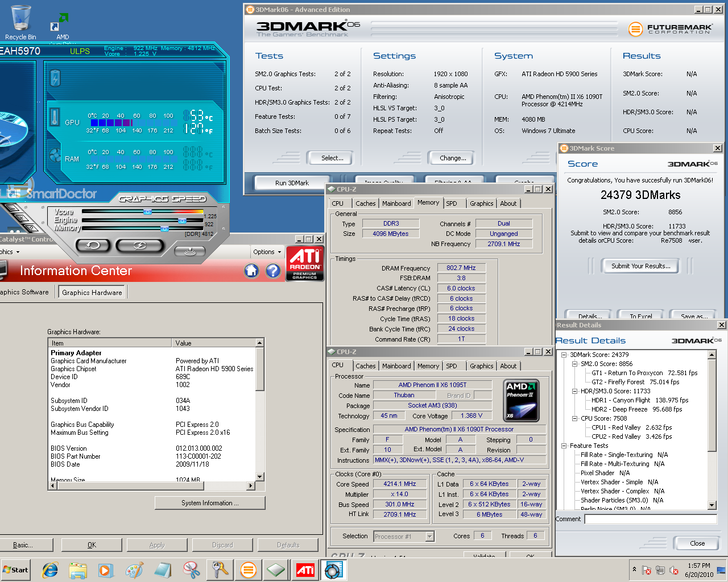Image resolution: width=728 pixels, height=582 pixels.
Task: Collapse the Feature Tests tree node
Action: (x=564, y=446)
